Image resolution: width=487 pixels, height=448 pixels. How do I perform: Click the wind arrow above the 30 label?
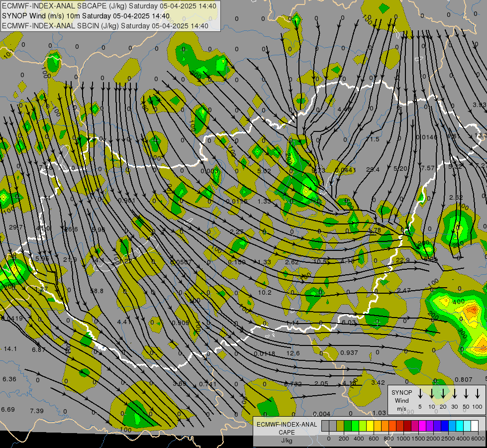click(454, 394)
